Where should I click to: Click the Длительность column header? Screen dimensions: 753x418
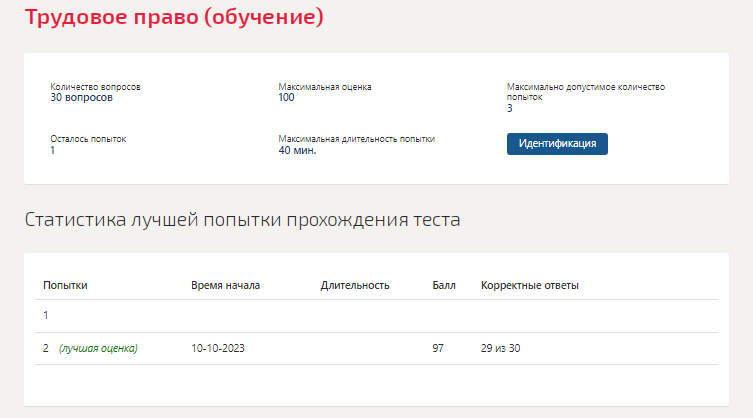click(x=354, y=286)
